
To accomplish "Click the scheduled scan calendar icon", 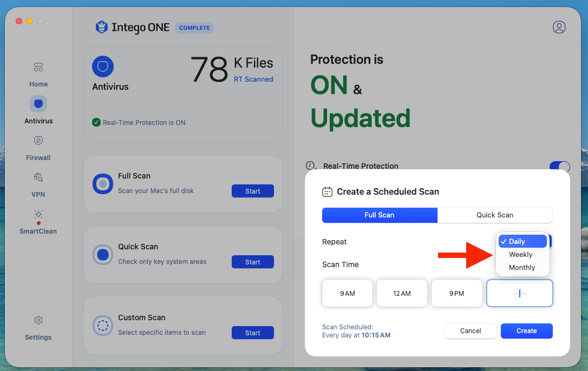I will coord(327,191).
